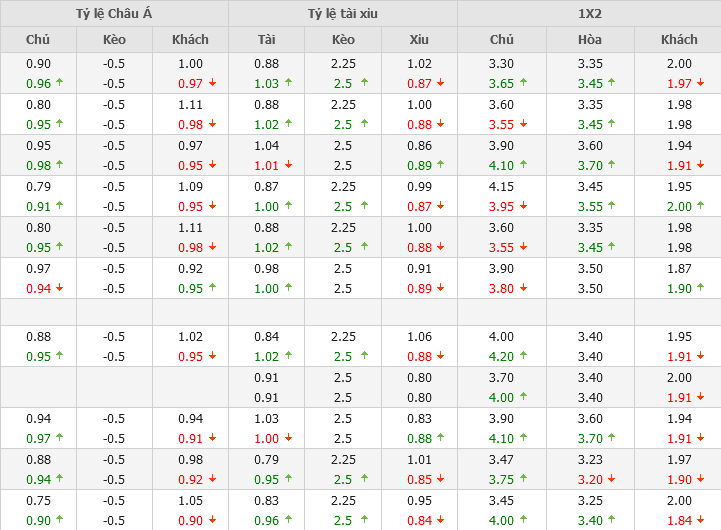
Task: Click the Xỉu column header
Action: click(419, 40)
